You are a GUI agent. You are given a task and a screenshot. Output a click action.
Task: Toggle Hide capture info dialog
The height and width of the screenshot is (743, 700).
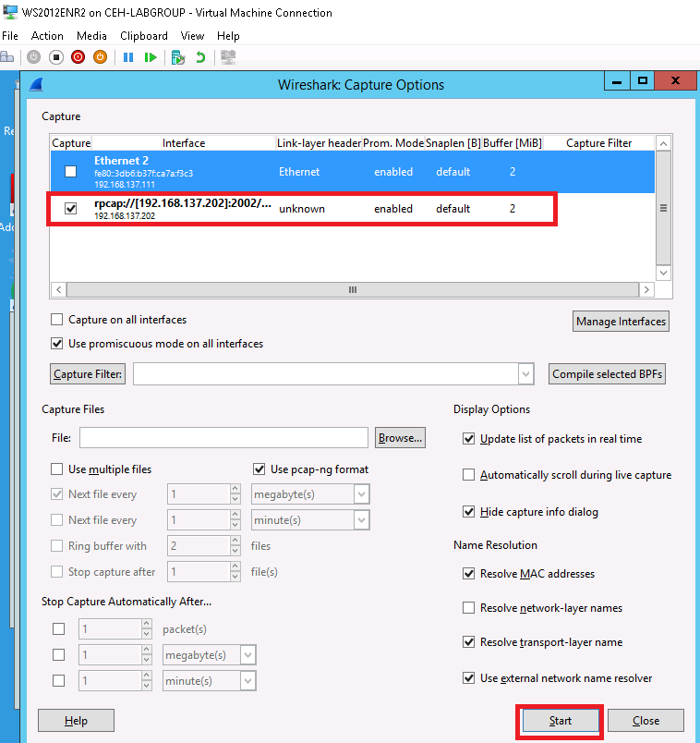pos(468,512)
